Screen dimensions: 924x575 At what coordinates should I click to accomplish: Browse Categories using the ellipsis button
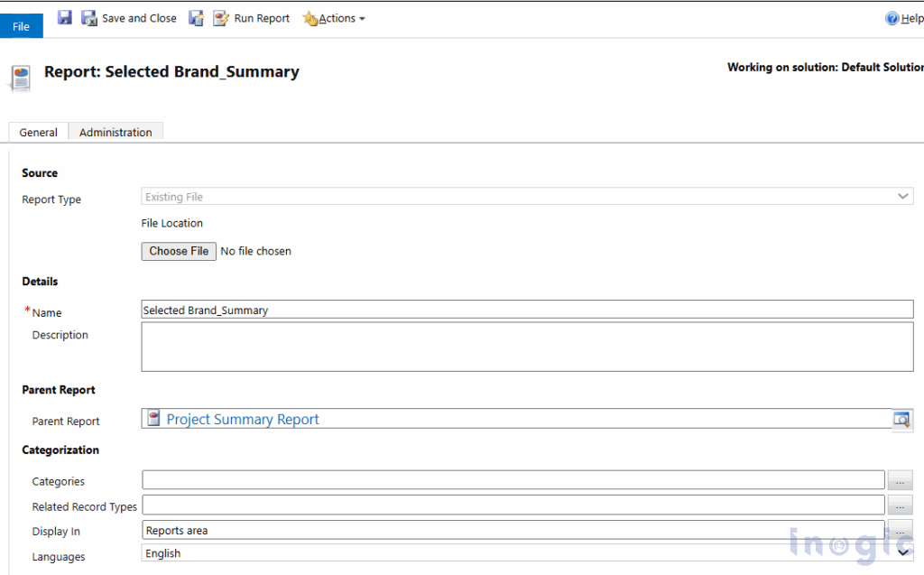(900, 479)
